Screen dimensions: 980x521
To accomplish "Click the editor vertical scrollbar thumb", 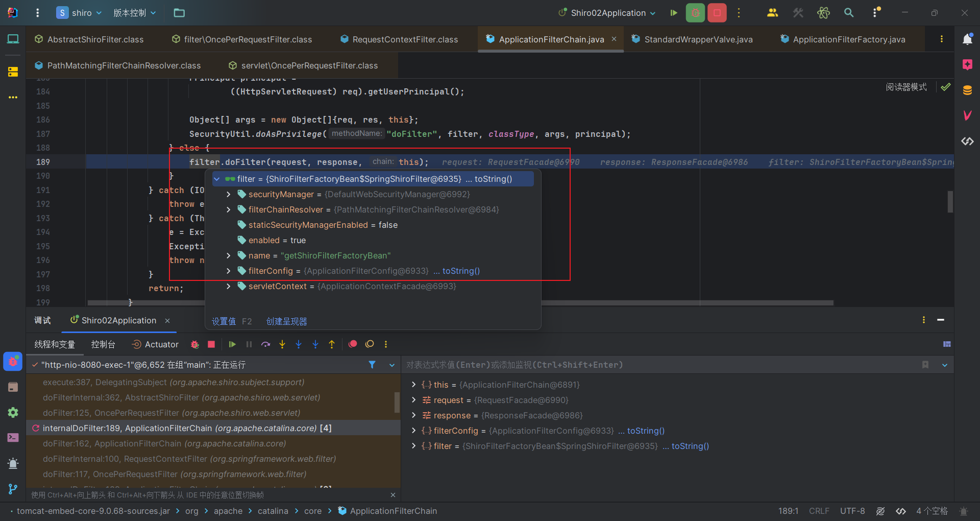I will (x=950, y=202).
